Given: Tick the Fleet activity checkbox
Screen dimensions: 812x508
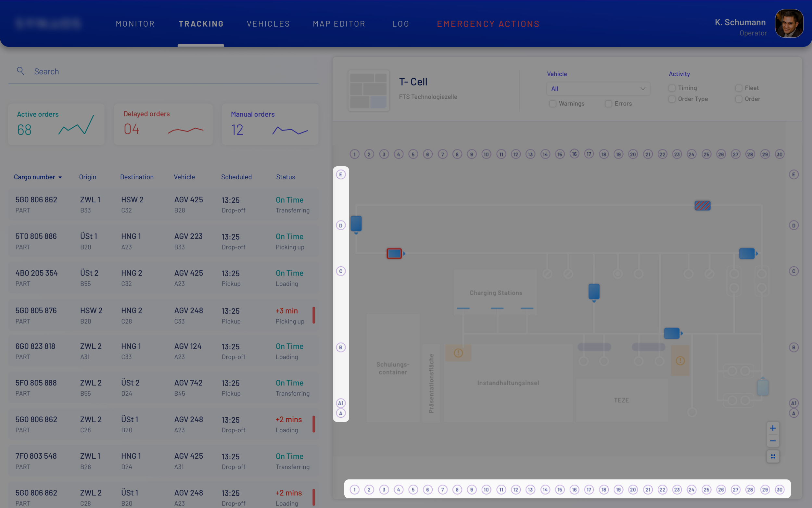Looking at the screenshot, I should click(739, 88).
